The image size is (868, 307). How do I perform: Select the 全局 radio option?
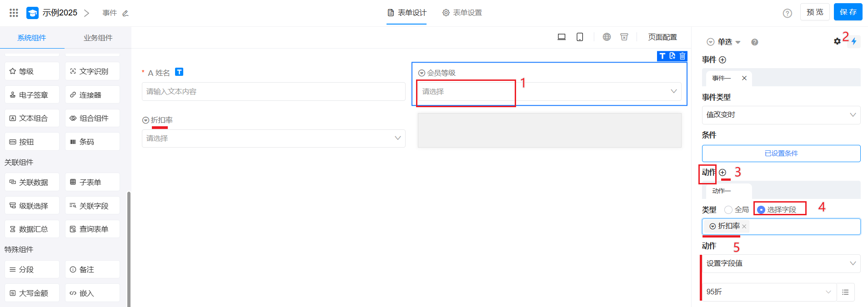tap(728, 209)
